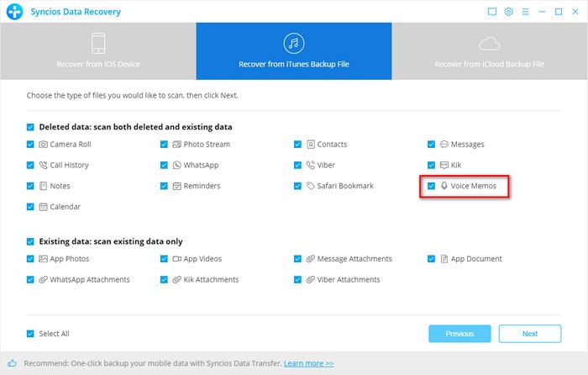Screen dimensions: 588x375
Task: Click the App Photos picture icon
Action: (x=43, y=259)
